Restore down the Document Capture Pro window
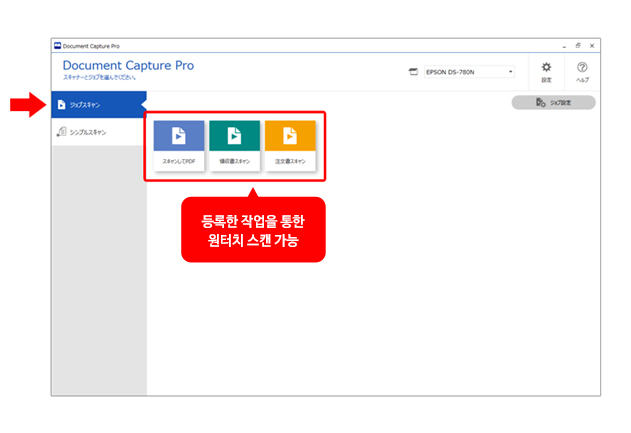The height and width of the screenshot is (433, 631). coord(578,46)
